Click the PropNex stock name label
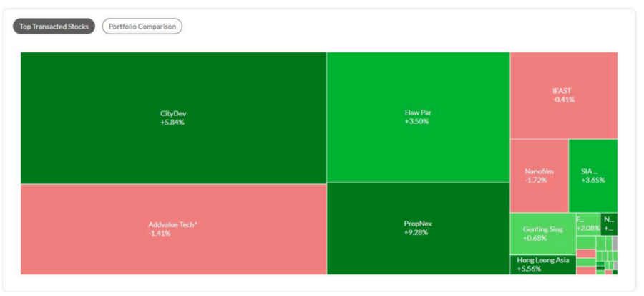Image resolution: width=644 pixels, height=296 pixels. point(418,224)
